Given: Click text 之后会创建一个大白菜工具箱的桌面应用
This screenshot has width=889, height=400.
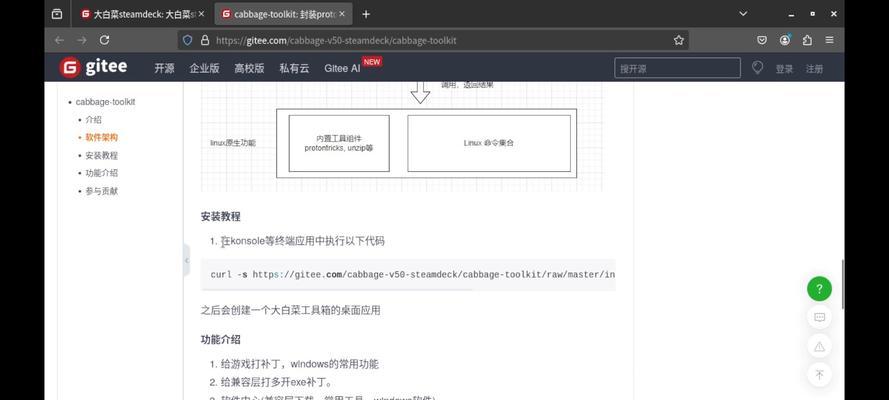Looking at the screenshot, I should pyautogui.click(x=290, y=310).
